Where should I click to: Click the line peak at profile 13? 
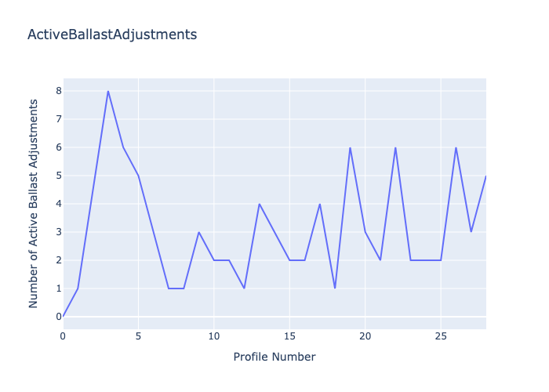tap(260, 204)
